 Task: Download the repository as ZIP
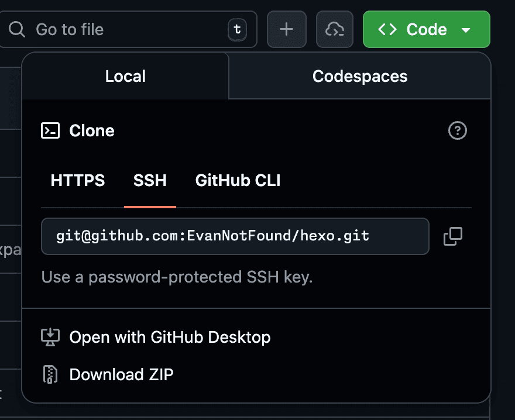(121, 374)
